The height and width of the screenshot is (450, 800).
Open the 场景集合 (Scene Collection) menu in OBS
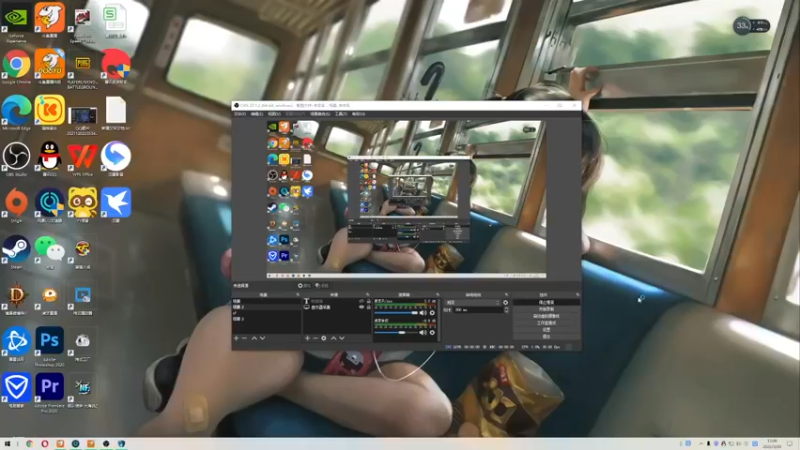[320, 114]
